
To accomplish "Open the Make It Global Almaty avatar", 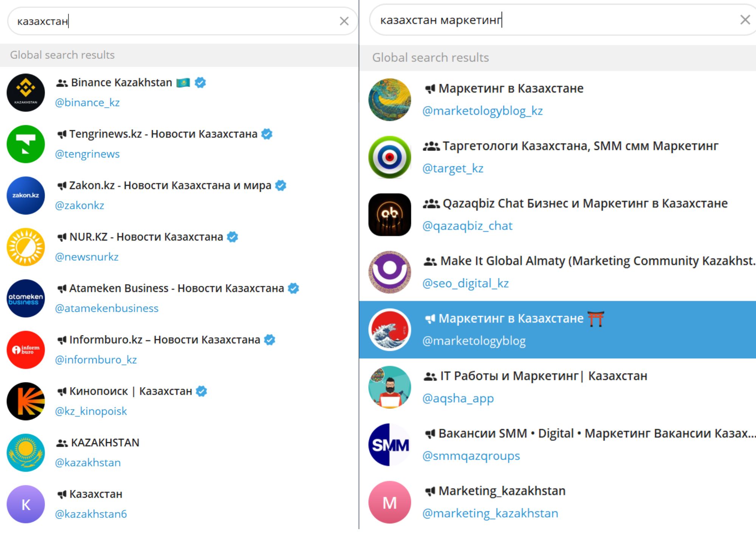I will 390,272.
